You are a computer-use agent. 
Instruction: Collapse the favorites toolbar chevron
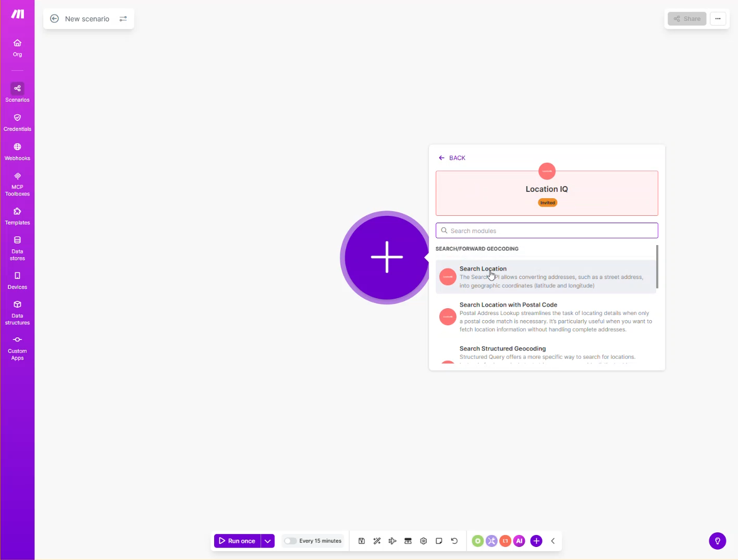(553, 541)
